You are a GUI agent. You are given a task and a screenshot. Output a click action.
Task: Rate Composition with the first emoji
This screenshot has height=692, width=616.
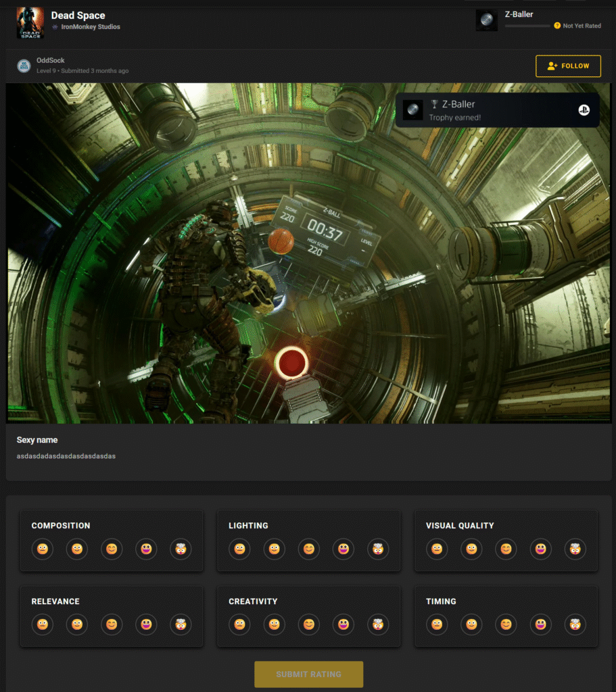coord(43,549)
